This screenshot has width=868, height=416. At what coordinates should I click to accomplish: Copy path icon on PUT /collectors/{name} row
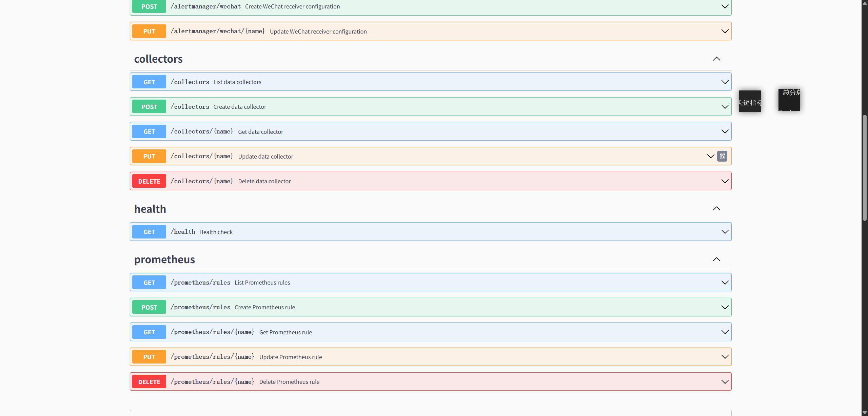pyautogui.click(x=722, y=156)
